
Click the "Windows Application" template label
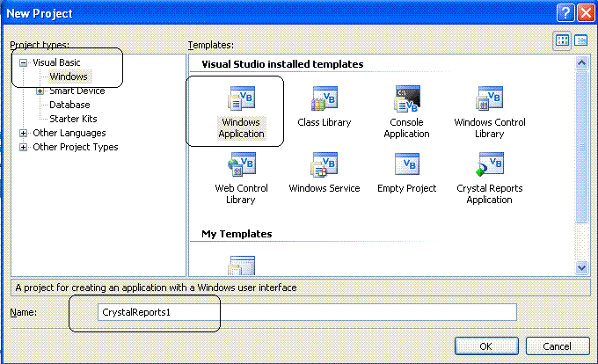pos(241,128)
